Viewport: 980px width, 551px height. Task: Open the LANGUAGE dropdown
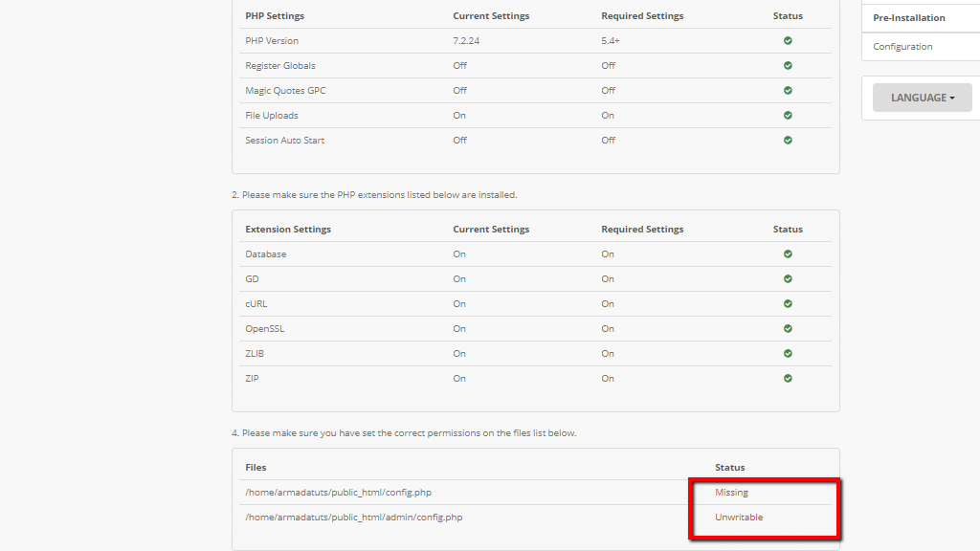[x=922, y=98]
